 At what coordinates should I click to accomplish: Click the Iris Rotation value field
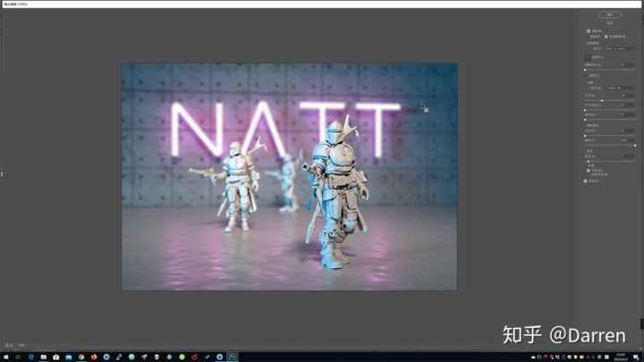pos(628,115)
